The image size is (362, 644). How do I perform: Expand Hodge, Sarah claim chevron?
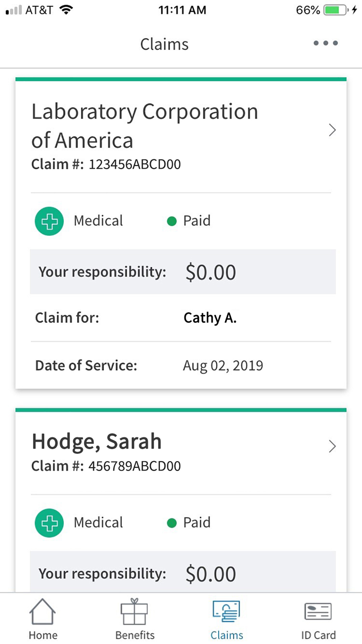point(332,446)
